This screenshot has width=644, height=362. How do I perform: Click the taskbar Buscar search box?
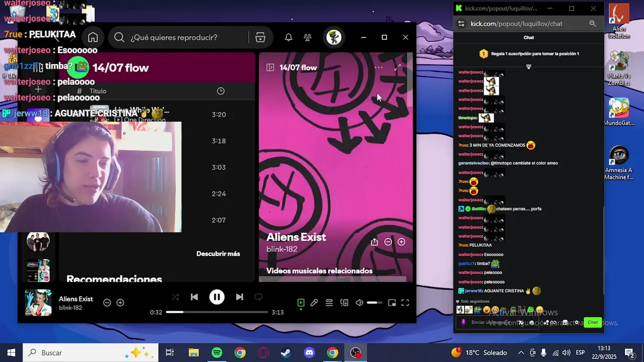coord(91,353)
